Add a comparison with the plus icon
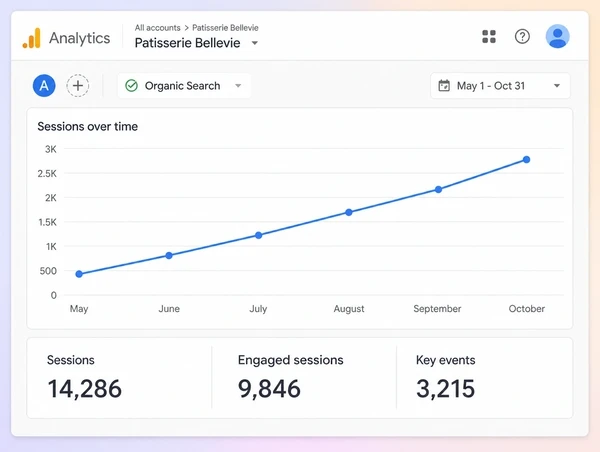This screenshot has width=600, height=452. 78,85
